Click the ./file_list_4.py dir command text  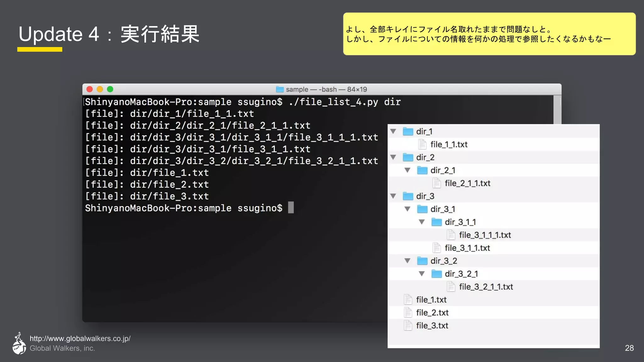pyautogui.click(x=345, y=102)
